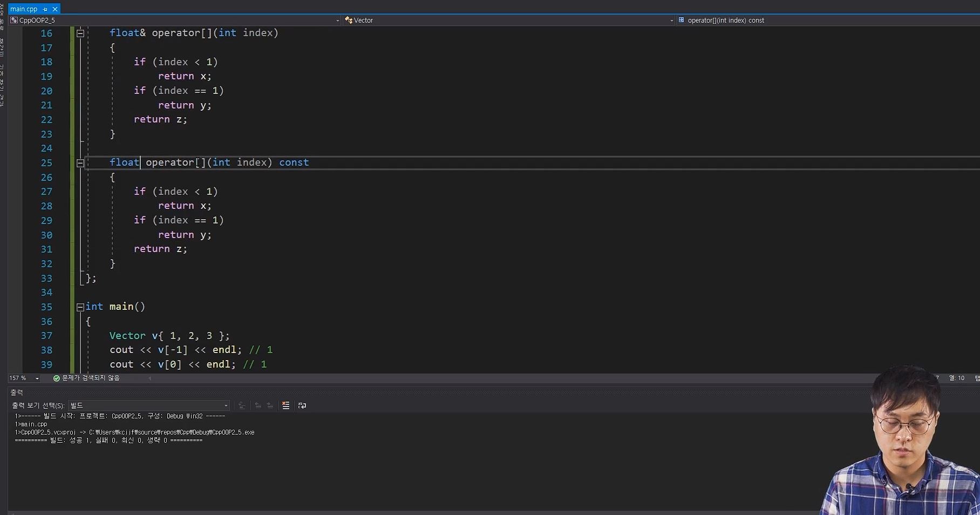Click 'const' keyword on line 25
980x515 pixels.
point(294,162)
